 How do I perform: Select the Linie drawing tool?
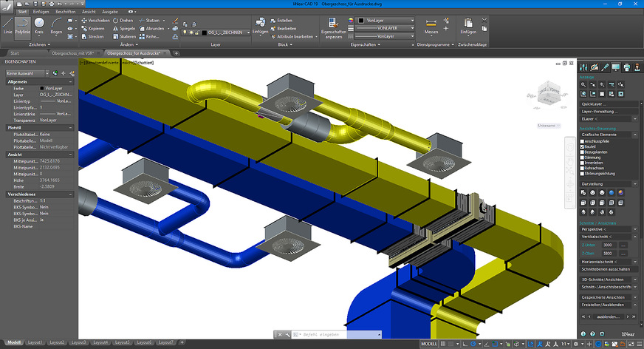[7, 27]
